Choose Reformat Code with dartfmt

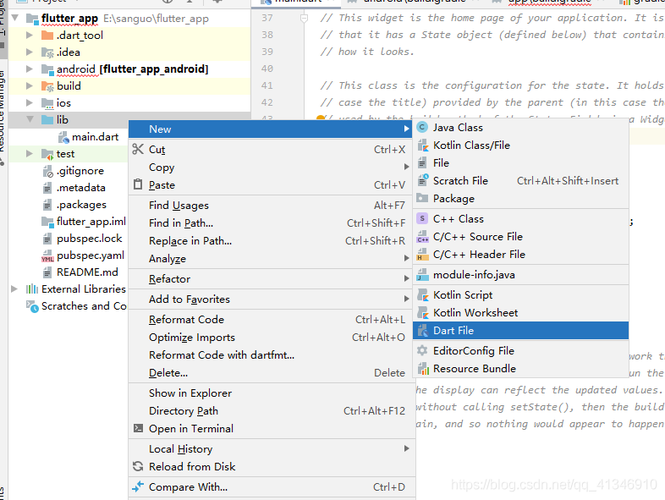click(271, 355)
